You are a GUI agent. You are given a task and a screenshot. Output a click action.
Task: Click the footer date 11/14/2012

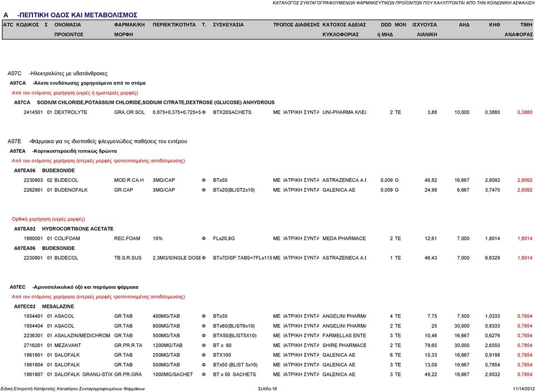pyautogui.click(x=523, y=389)
